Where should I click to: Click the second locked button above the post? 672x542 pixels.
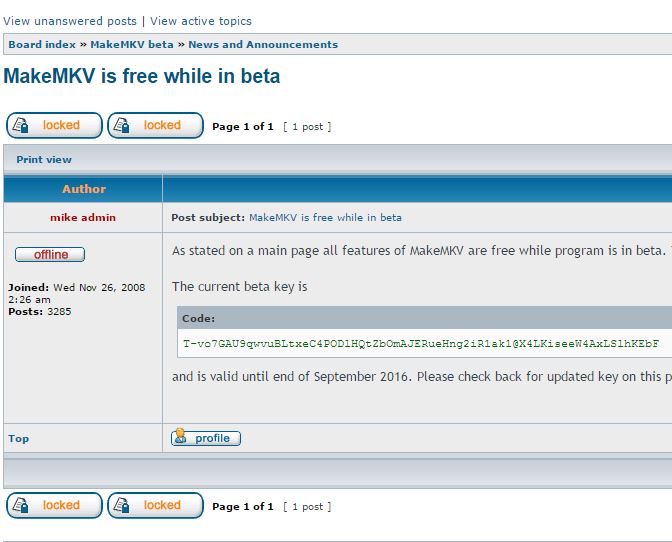(155, 126)
